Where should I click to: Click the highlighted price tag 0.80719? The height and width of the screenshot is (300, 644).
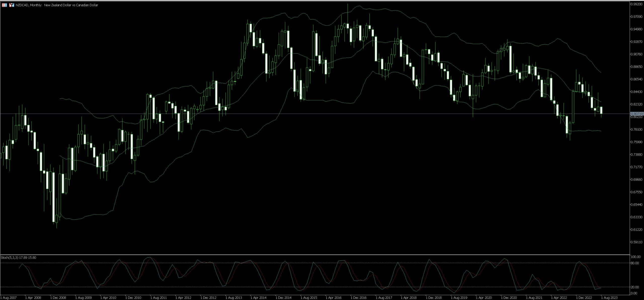point(637,114)
